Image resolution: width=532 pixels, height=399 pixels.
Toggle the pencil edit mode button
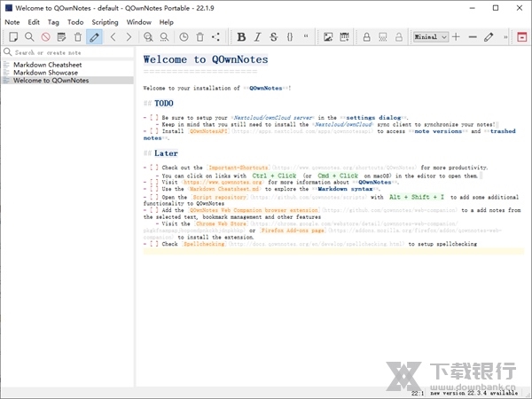pyautogui.click(x=95, y=37)
